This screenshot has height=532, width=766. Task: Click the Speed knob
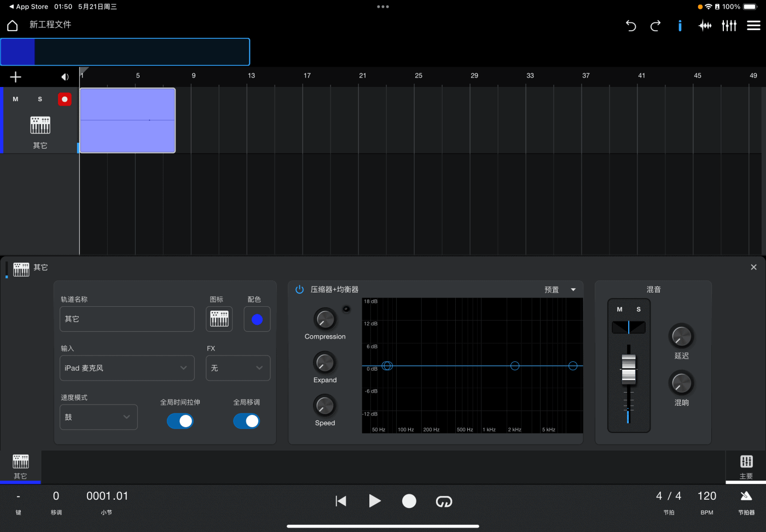point(325,406)
